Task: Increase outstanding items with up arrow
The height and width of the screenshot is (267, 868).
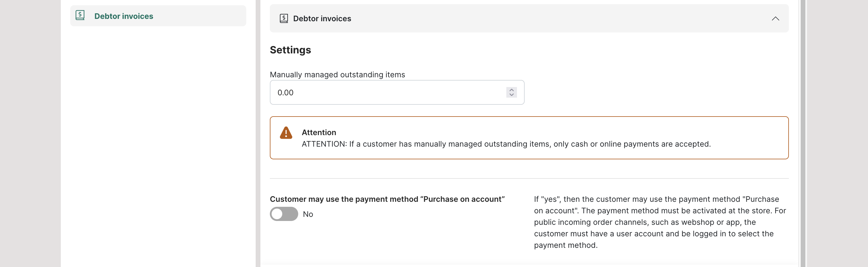Action: click(511, 90)
